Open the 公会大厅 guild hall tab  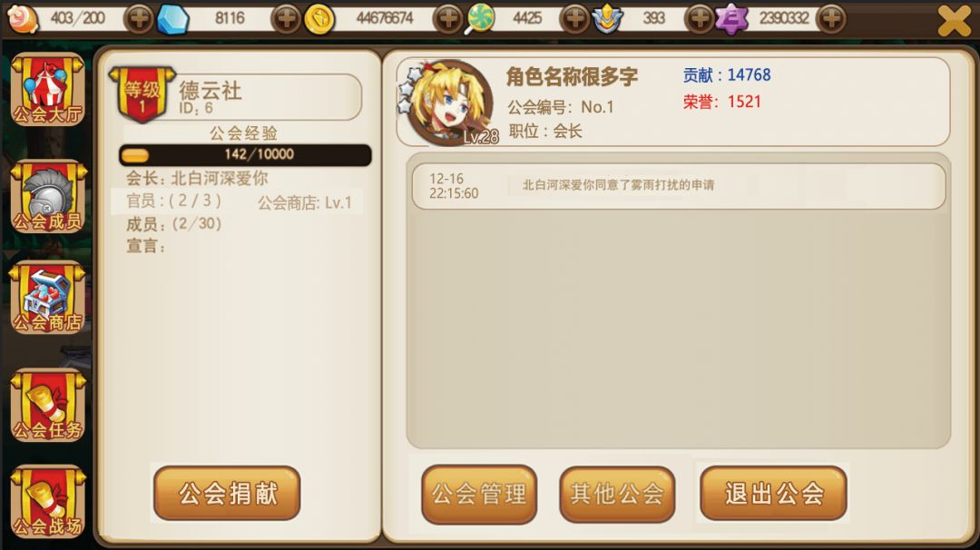click(x=47, y=90)
